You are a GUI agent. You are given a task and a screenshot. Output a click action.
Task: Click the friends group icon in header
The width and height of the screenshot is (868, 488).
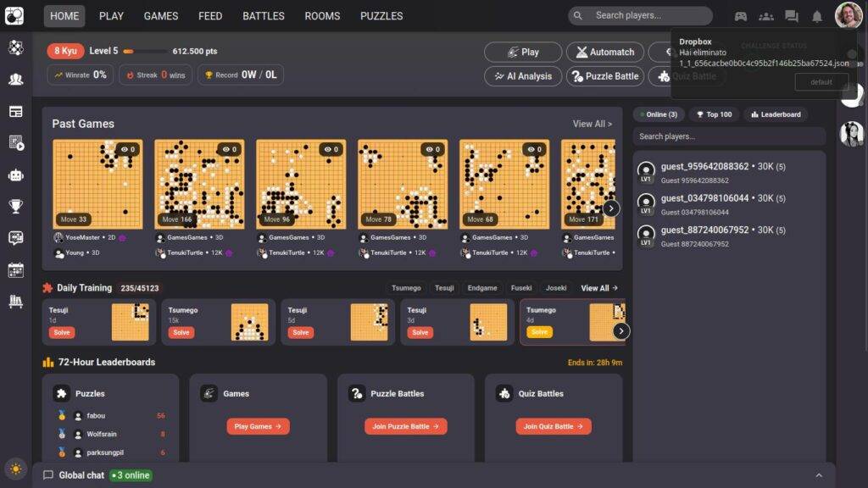tap(765, 16)
